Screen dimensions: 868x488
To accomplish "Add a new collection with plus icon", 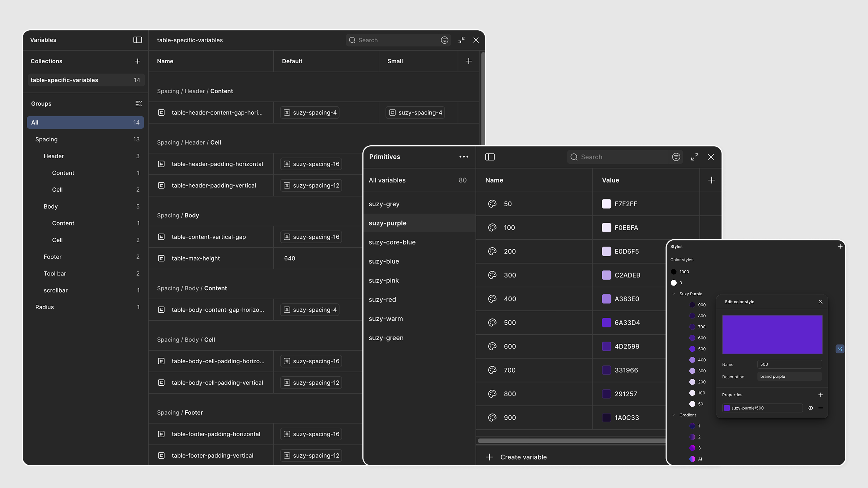I will tap(137, 61).
